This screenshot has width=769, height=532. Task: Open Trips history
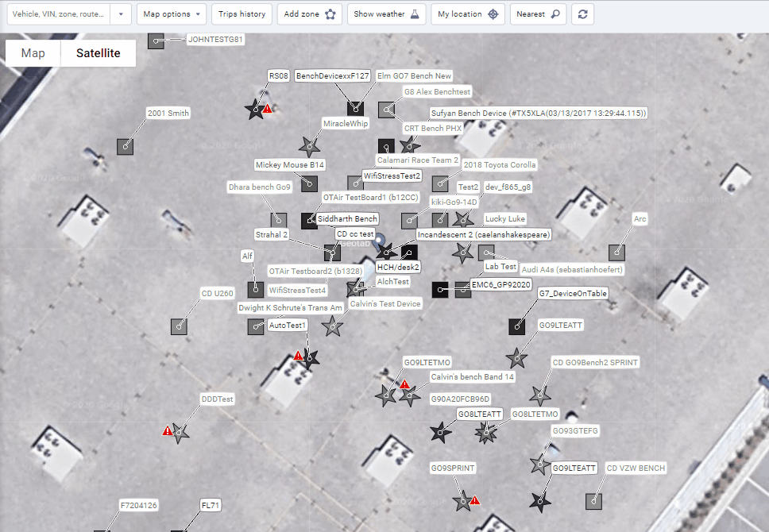tap(242, 14)
